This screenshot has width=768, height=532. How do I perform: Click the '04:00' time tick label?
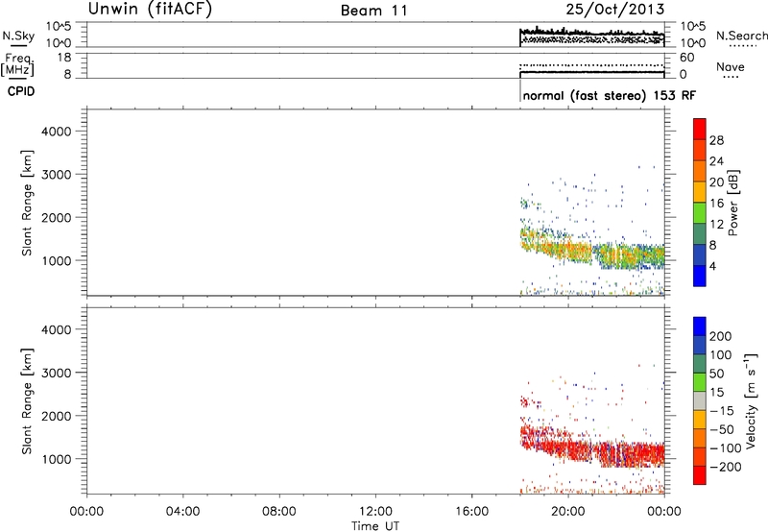(x=182, y=512)
